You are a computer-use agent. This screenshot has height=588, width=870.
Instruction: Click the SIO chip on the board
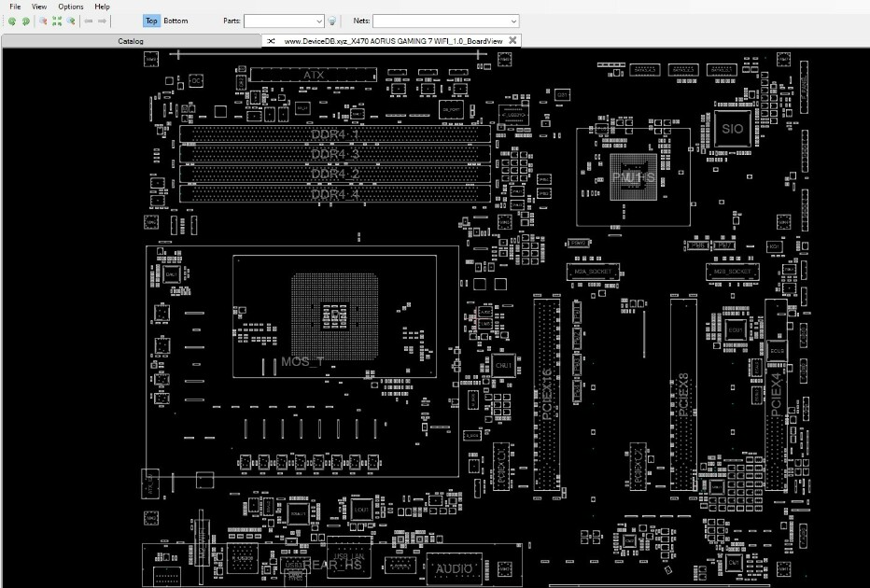[x=733, y=129]
